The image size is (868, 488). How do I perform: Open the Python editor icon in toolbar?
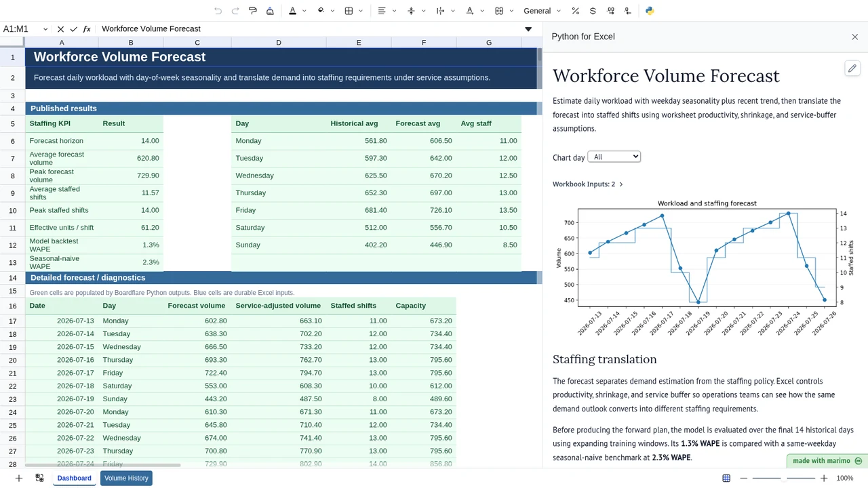click(x=650, y=11)
